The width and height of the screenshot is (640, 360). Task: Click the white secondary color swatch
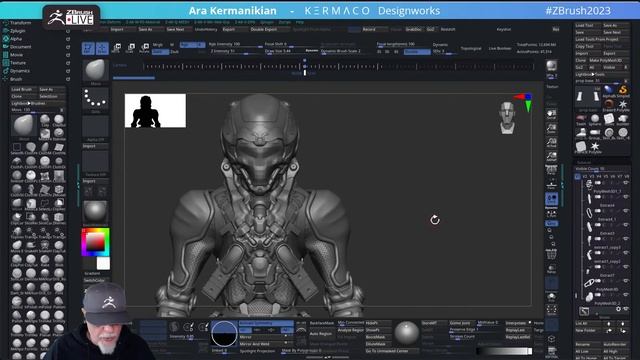103,263
